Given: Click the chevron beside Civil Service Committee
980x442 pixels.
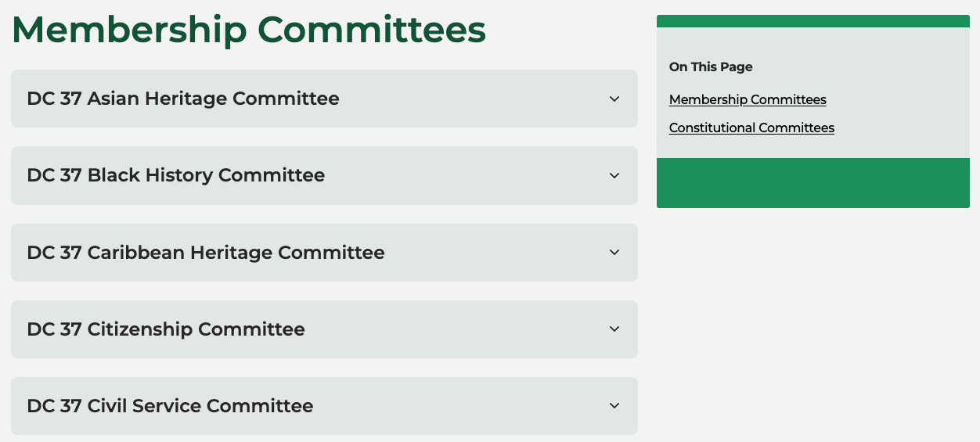Looking at the screenshot, I should click(x=614, y=406).
